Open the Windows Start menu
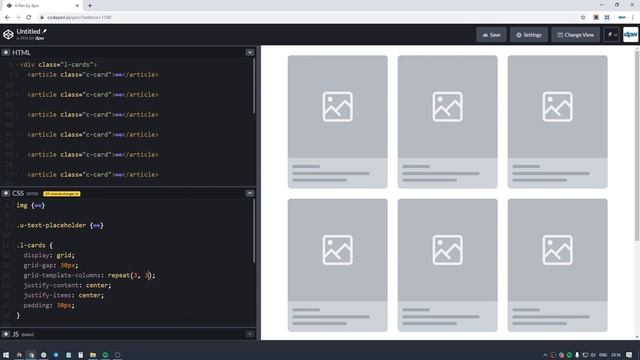Viewport: 640px width, 360px height. [x=6, y=355]
